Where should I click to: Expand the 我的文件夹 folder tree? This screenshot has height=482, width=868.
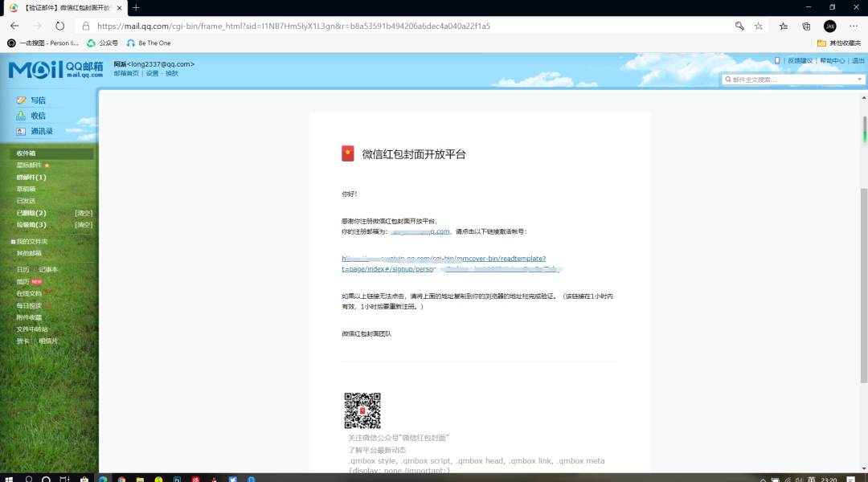pyautogui.click(x=13, y=242)
